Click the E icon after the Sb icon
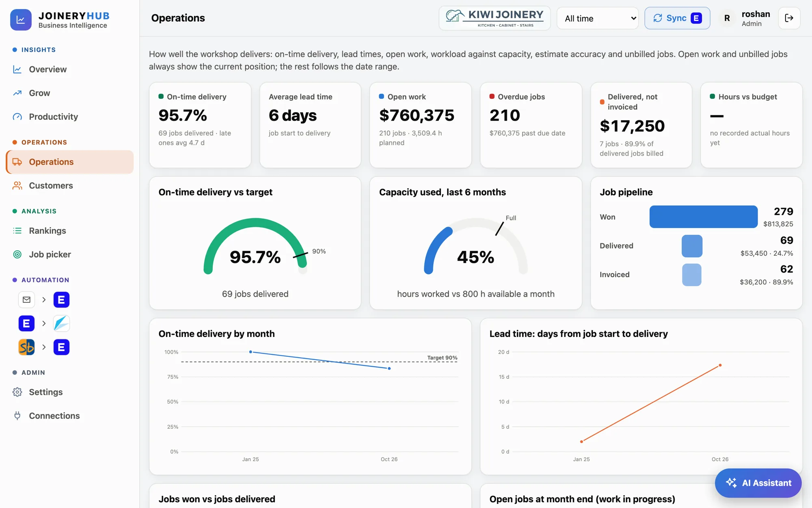Viewport: 812px width, 508px height. (61, 347)
